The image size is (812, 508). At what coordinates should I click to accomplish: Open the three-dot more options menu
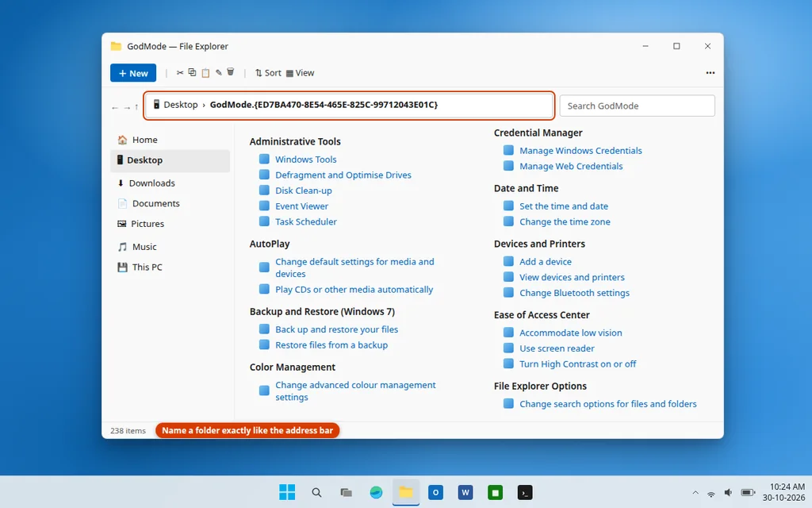coord(710,73)
